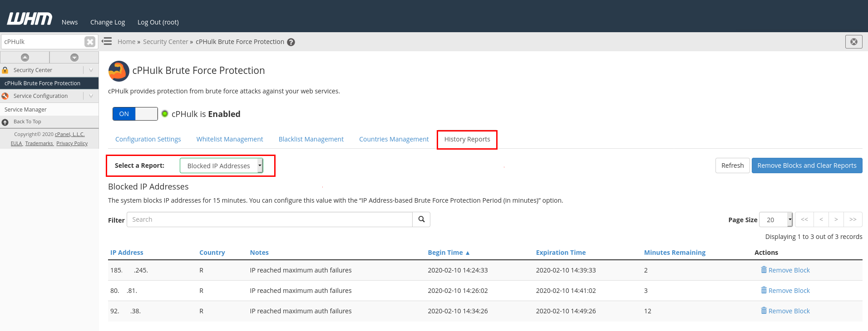Click the sidebar expand-all down arrow
Screen dimensions: 868x331
pos(74,57)
